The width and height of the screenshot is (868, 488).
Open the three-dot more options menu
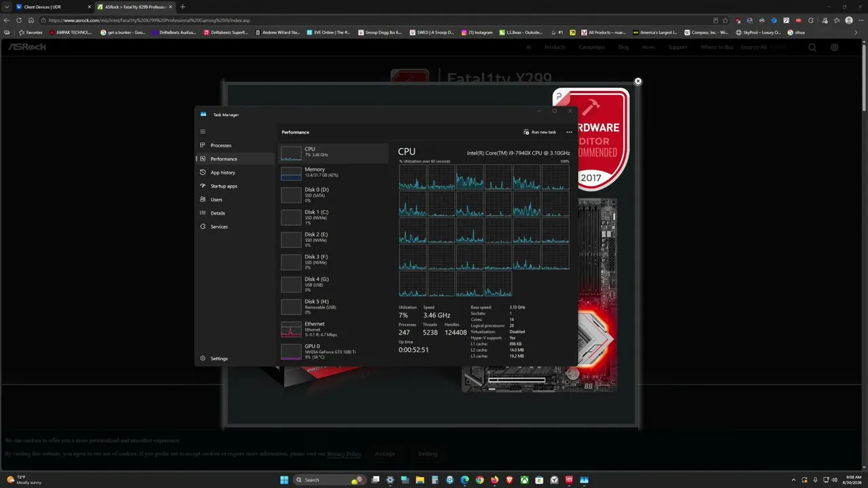[569, 132]
